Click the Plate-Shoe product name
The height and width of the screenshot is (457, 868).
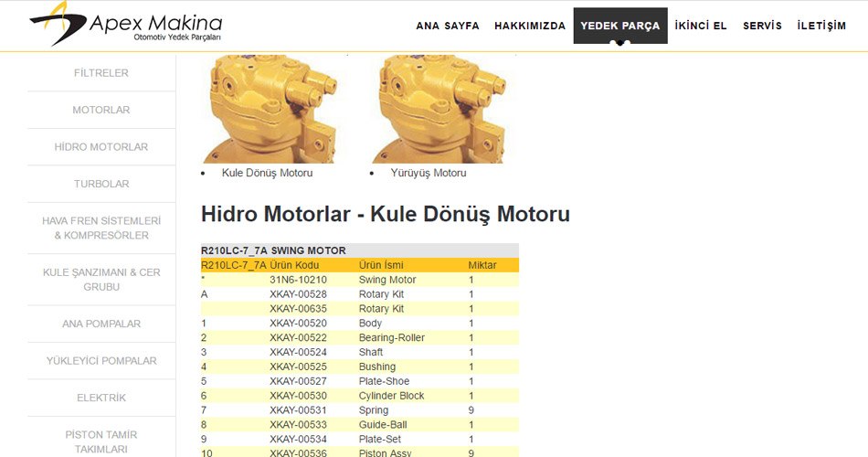384,381
